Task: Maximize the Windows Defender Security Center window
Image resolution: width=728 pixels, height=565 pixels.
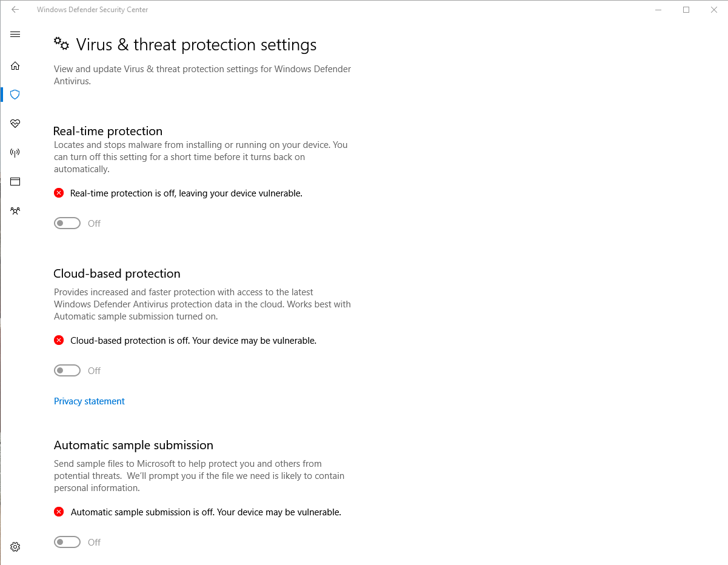Action: pos(686,10)
